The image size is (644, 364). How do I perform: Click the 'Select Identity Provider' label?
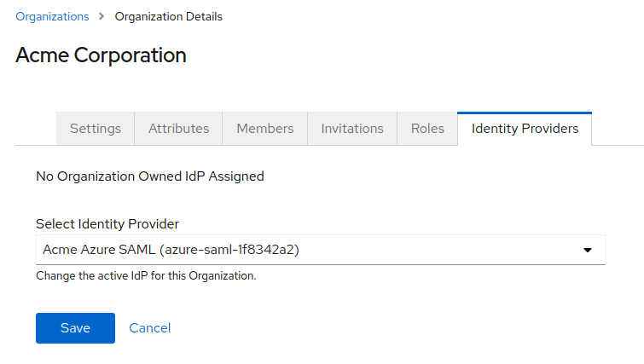(x=107, y=223)
